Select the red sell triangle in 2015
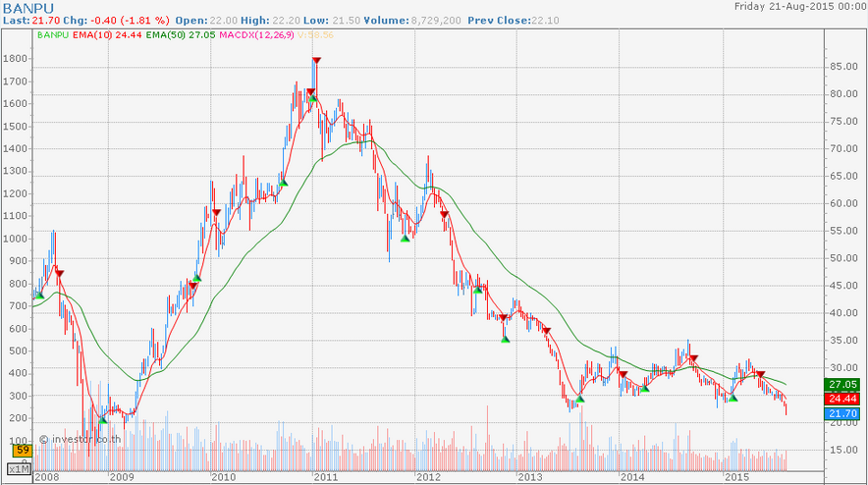This screenshot has height=485, width=868. click(761, 375)
